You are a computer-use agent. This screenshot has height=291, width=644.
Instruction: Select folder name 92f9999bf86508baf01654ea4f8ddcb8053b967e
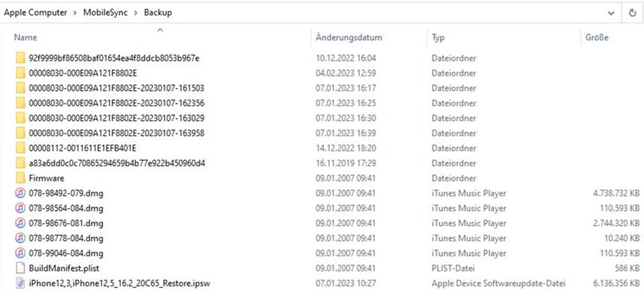pyautogui.click(x=114, y=58)
